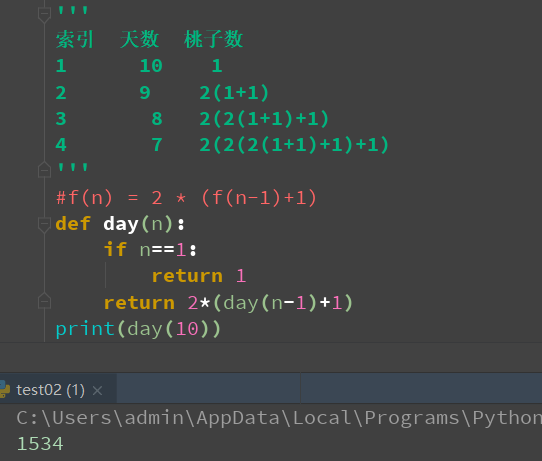Click the Chinese header text 桃子数
This screenshot has height=461, width=542.
tap(213, 39)
